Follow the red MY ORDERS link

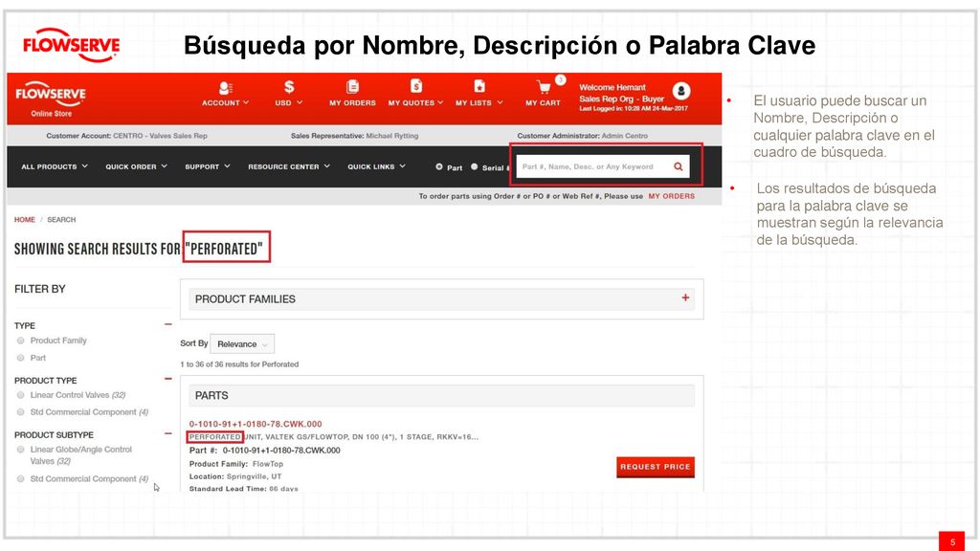(x=671, y=196)
